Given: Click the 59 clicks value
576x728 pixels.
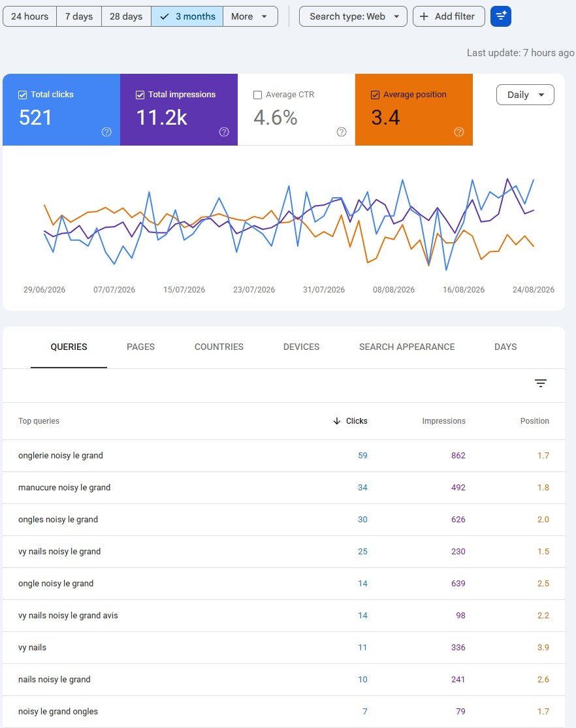Looking at the screenshot, I should (x=363, y=456).
